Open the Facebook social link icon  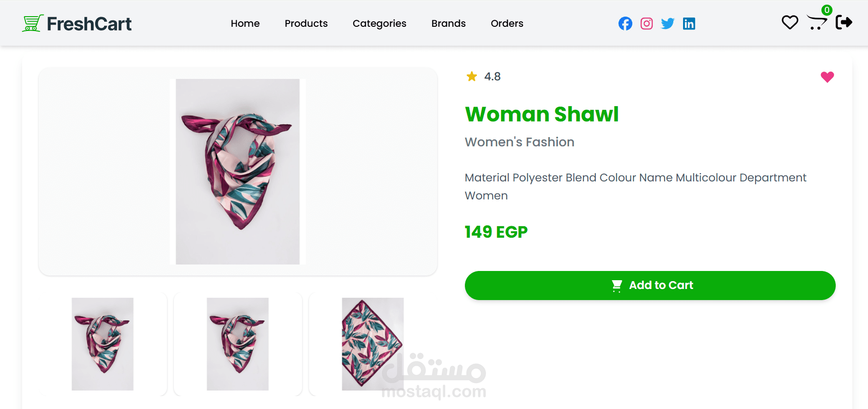[x=625, y=24]
